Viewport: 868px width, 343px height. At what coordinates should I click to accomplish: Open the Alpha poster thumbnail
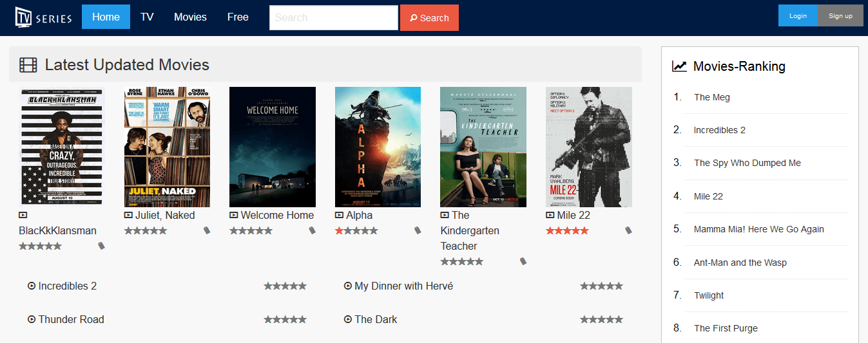tap(378, 147)
